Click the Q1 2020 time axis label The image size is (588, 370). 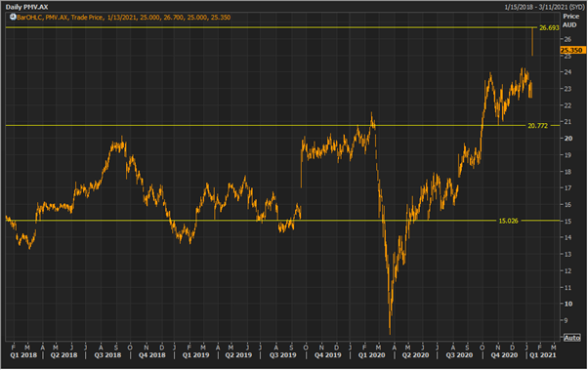371,355
